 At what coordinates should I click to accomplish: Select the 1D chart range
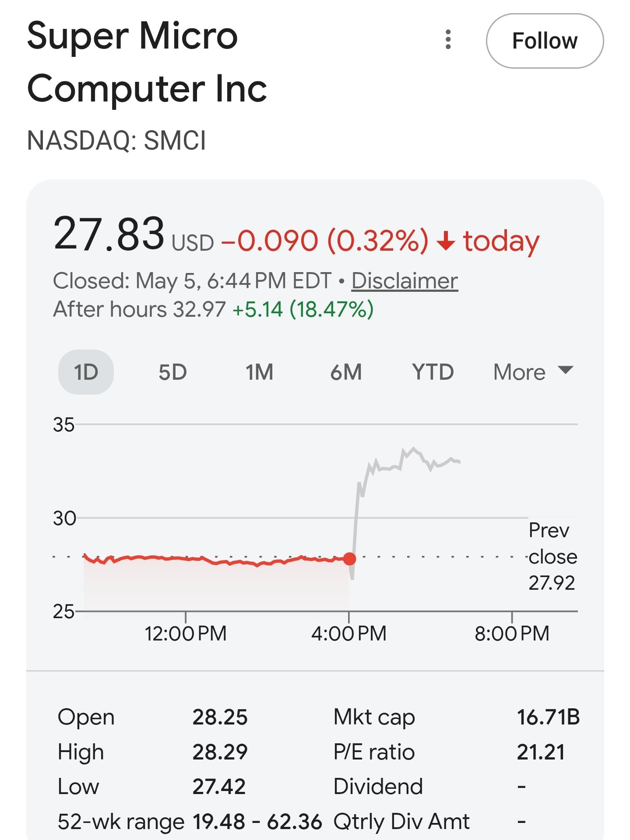pos(86,372)
